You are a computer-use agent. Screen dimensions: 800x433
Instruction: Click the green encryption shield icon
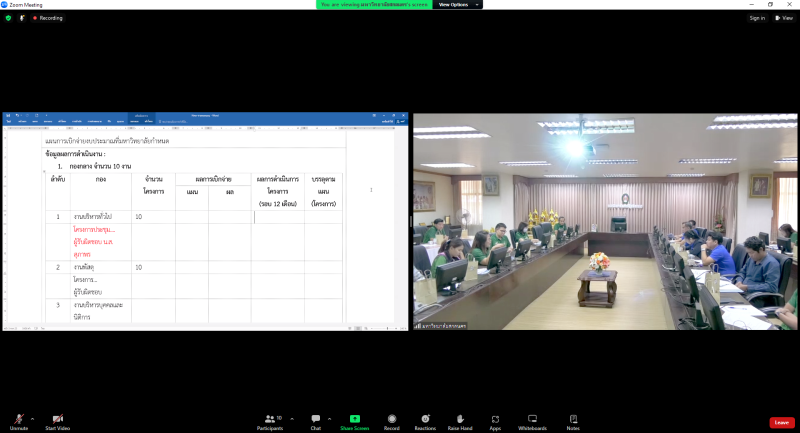[x=8, y=18]
